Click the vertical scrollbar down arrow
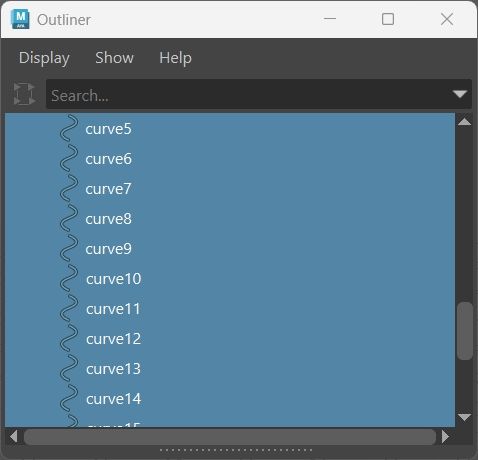478x460 pixels. [x=464, y=417]
